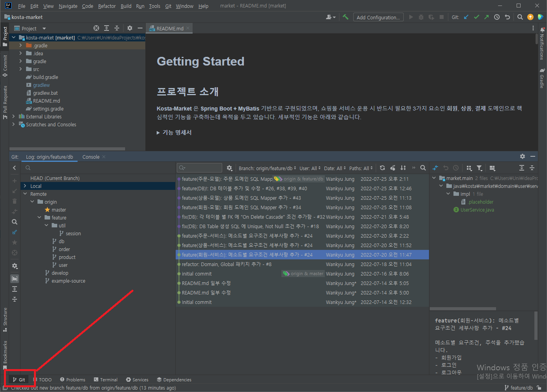Click the Add Configuration button

coord(378,17)
